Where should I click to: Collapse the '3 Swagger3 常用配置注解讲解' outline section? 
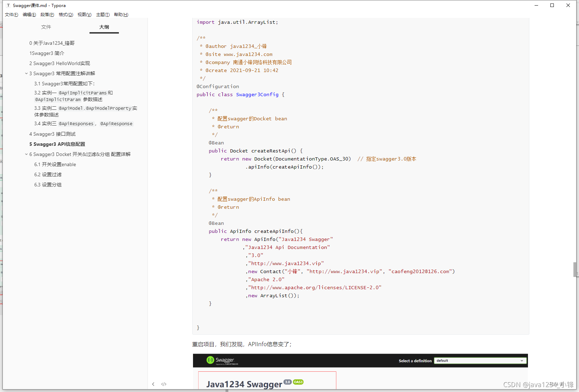[26, 73]
